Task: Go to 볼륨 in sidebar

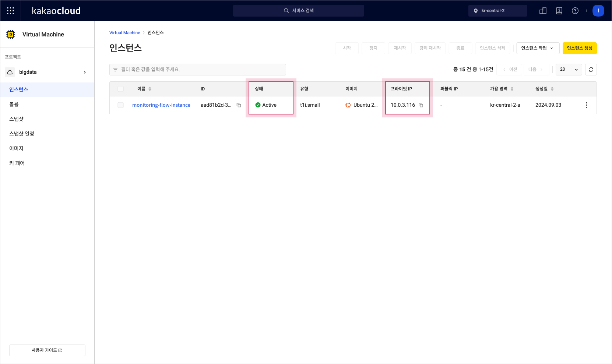Action: click(x=47, y=104)
